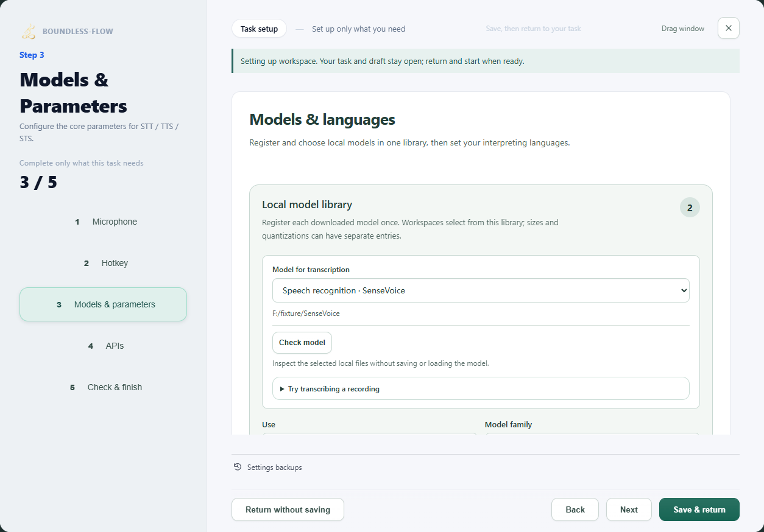Click Save, then return to your task text
This screenshot has height=532, width=764.
(534, 29)
